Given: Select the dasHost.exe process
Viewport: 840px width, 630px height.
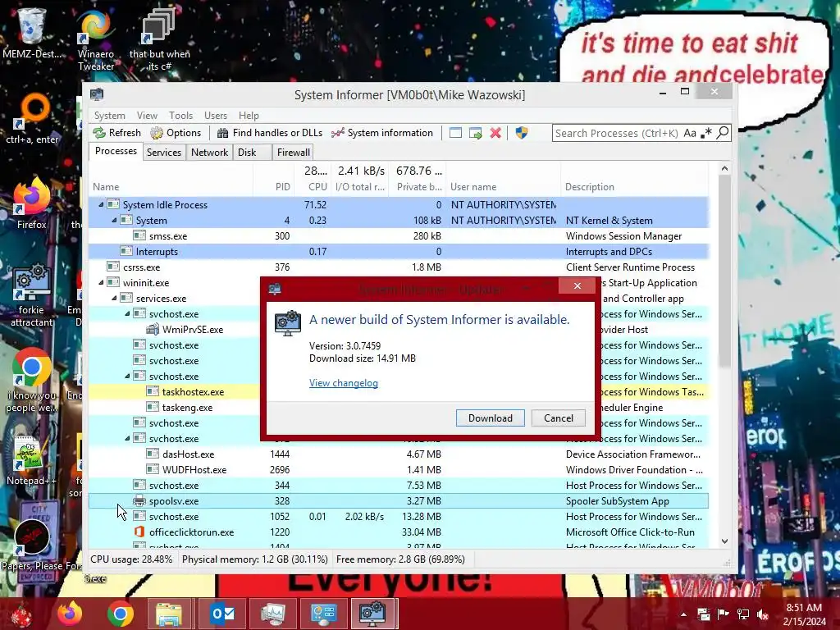Looking at the screenshot, I should tap(399, 454).
